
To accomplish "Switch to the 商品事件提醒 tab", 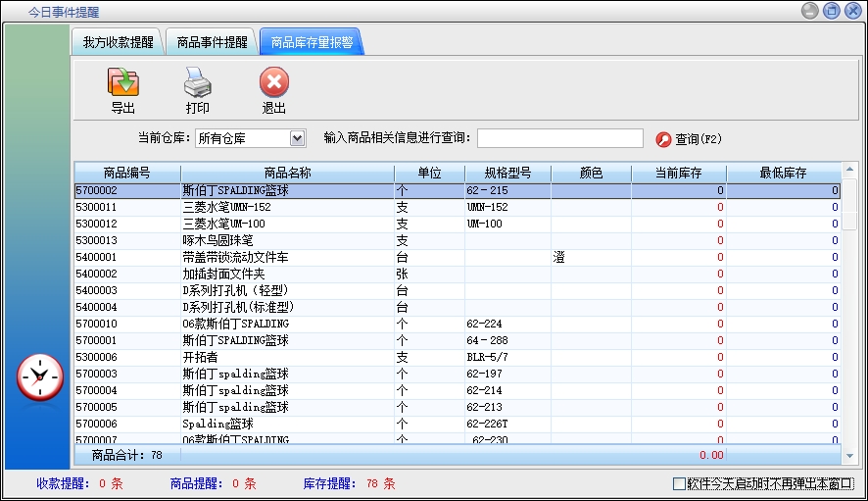I will pyautogui.click(x=212, y=42).
